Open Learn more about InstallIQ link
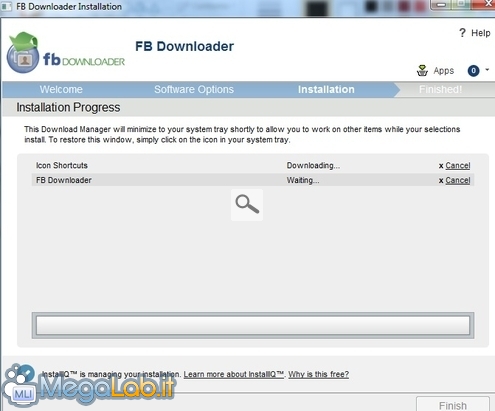This screenshot has width=495, height=411. (234, 374)
